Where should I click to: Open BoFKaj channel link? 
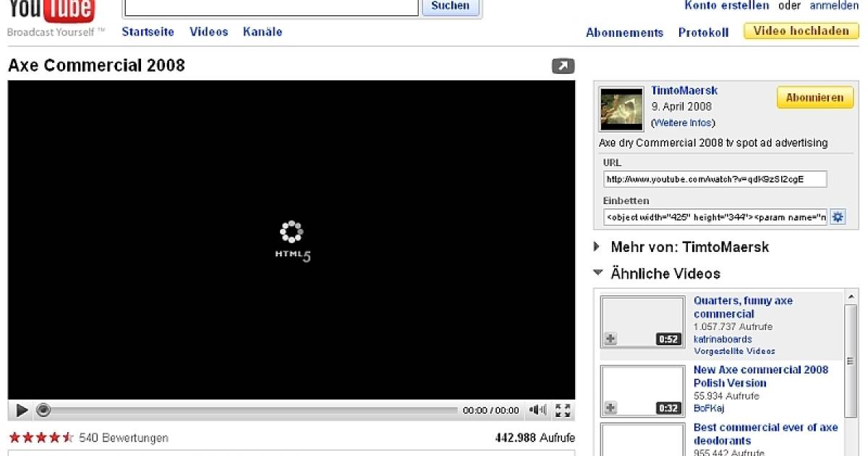(x=709, y=408)
